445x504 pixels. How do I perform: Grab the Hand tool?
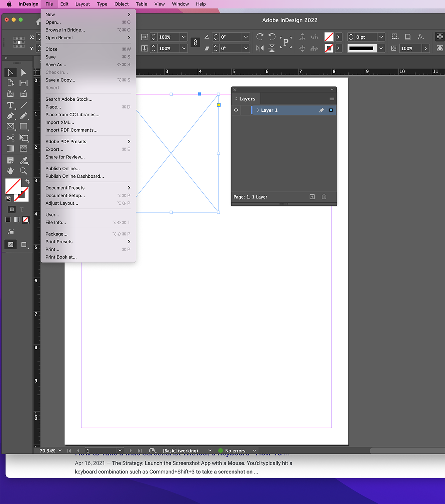pyautogui.click(x=10, y=171)
